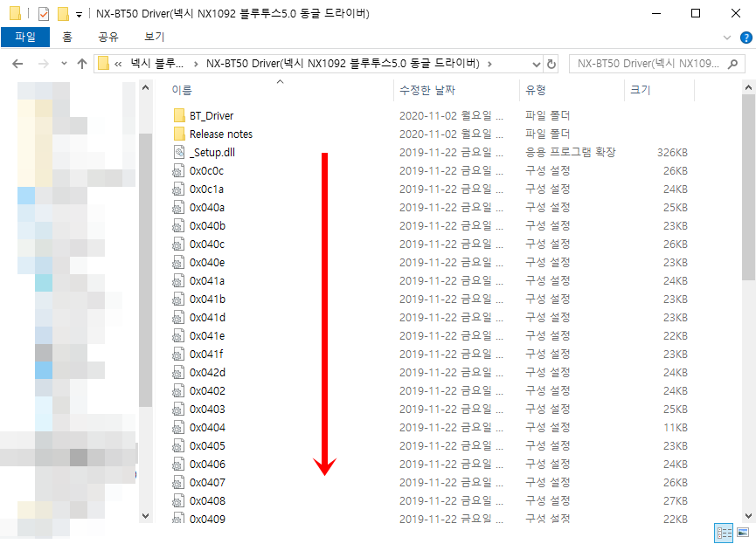Switch to large icons view layout

point(743,533)
